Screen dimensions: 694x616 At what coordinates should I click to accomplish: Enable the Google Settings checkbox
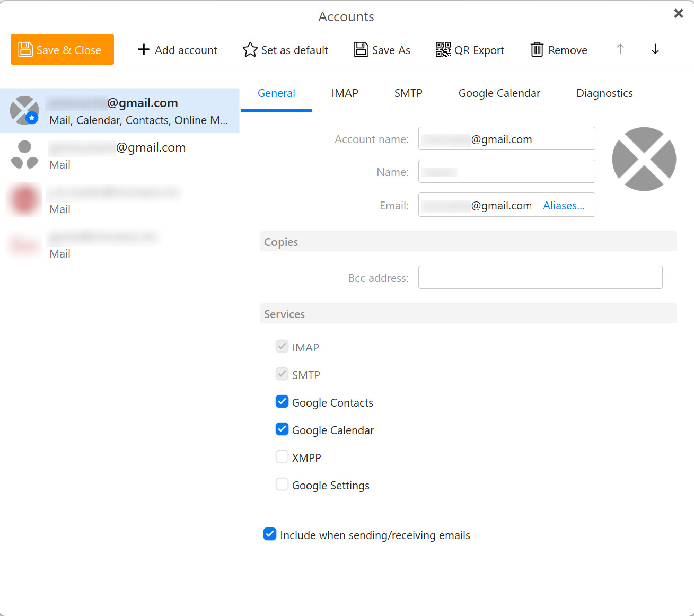point(282,485)
